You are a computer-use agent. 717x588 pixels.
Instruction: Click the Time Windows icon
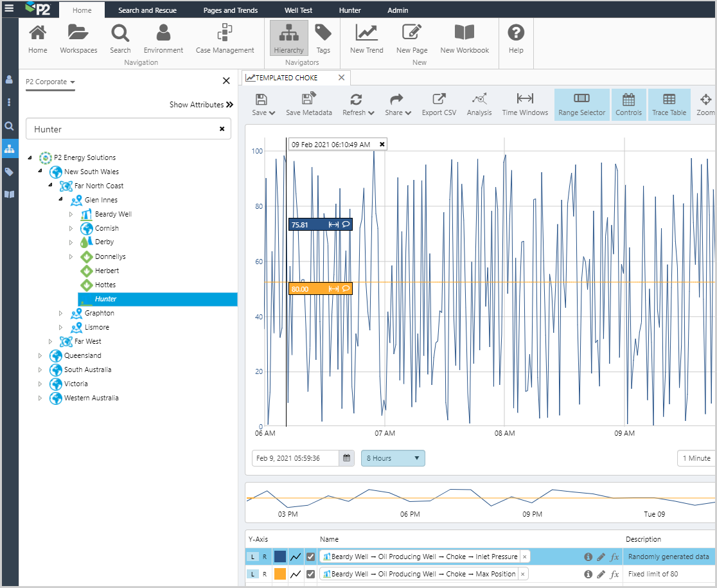(x=525, y=105)
